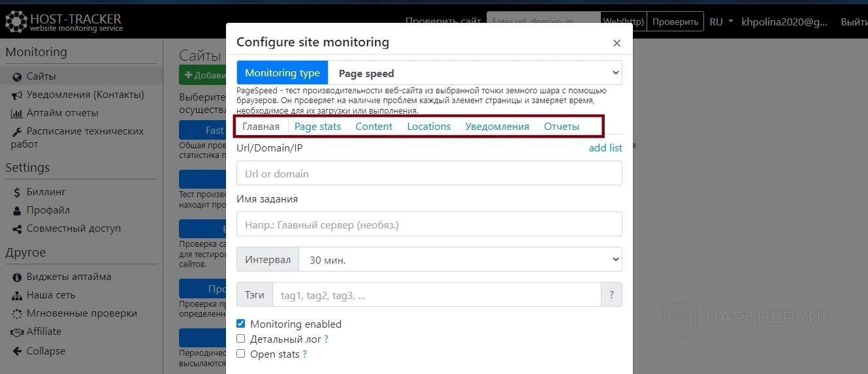The width and height of the screenshot is (868, 374).
Task: Switch to the Page stats tab
Action: [317, 127]
